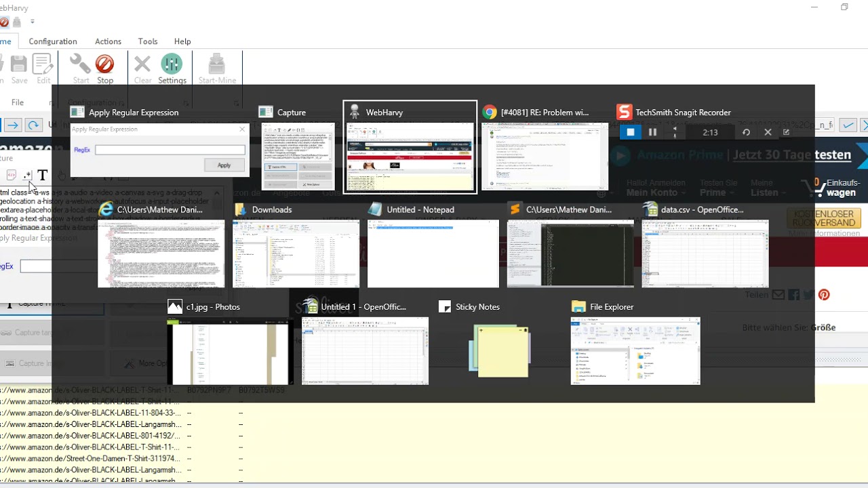The image size is (868, 488).
Task: Click the Start-Mine icon
Action: pyautogui.click(x=216, y=64)
